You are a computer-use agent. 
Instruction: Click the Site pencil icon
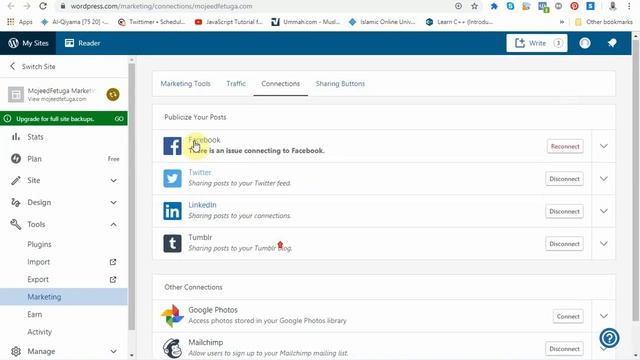point(16,180)
